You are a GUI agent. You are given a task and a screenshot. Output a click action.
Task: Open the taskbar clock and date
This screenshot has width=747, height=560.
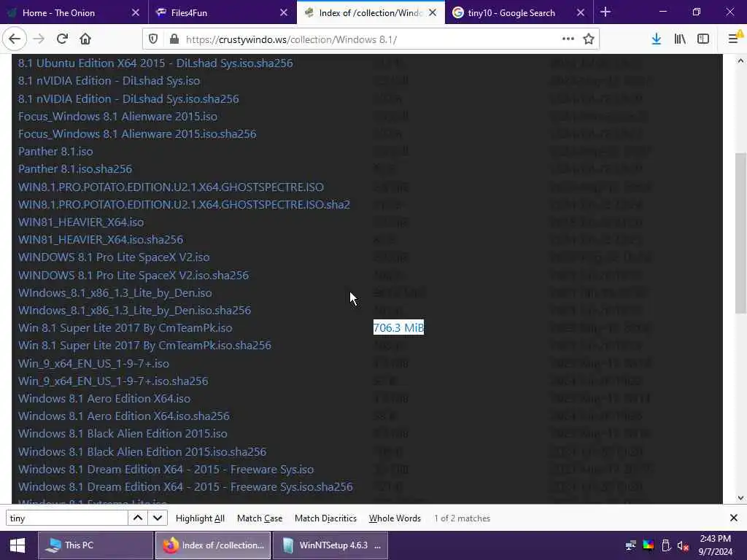click(716, 545)
